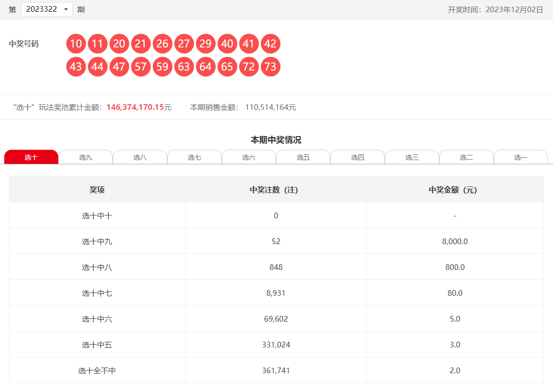This screenshot has width=553, height=392.
Task: Click winning number ball 65
Action: click(227, 67)
